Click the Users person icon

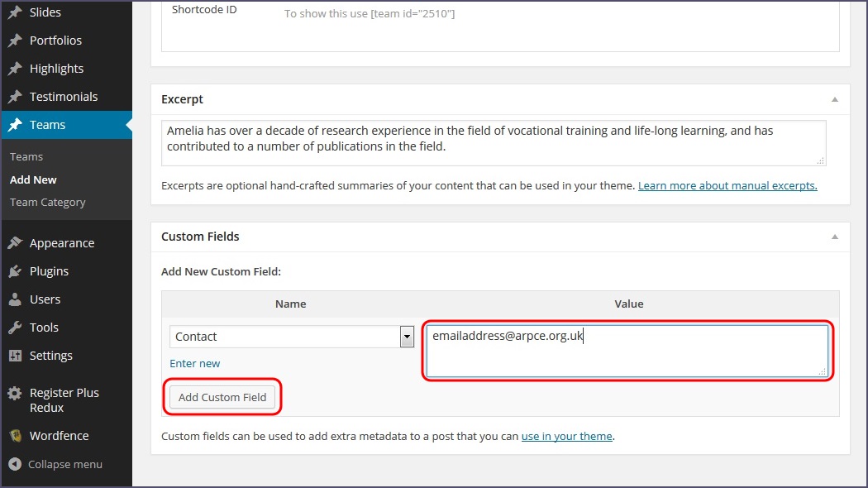pyautogui.click(x=15, y=299)
